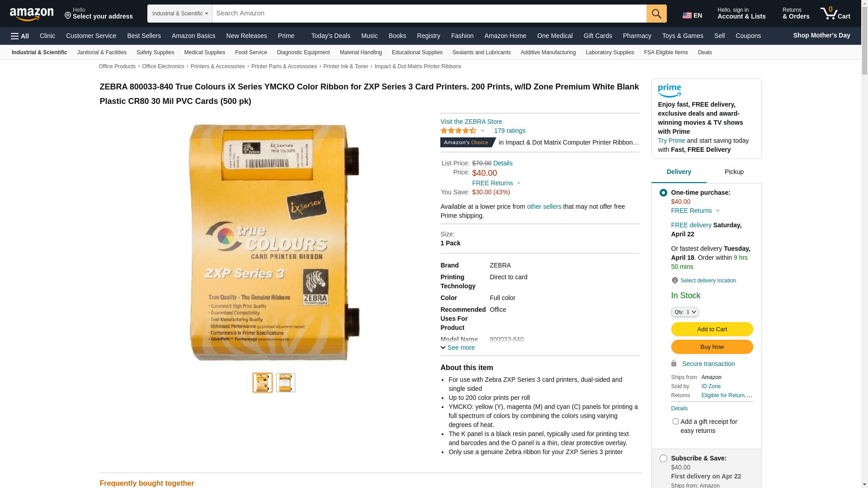This screenshot has width=868, height=488.
Task: Open the All hamburger menu
Action: pos(20,36)
